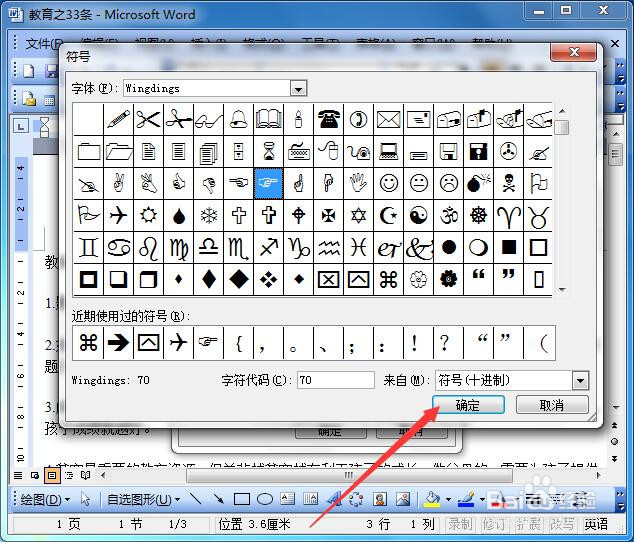Screen dimensions: 634x542
Task: Select black flower symbol in last row
Action: 448,279
